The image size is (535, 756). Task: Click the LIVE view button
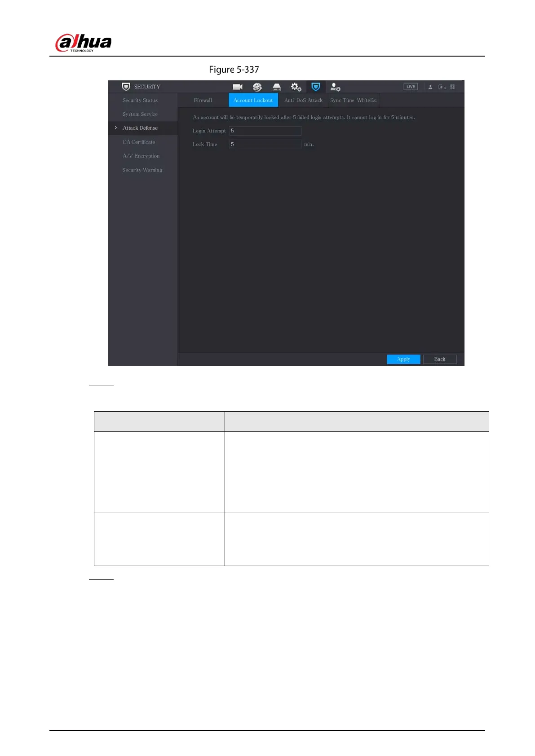(x=411, y=87)
